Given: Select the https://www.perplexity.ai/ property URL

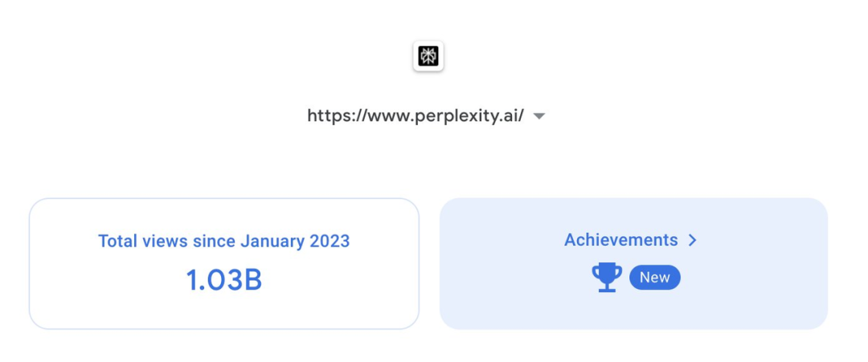Looking at the screenshot, I should click(x=416, y=116).
